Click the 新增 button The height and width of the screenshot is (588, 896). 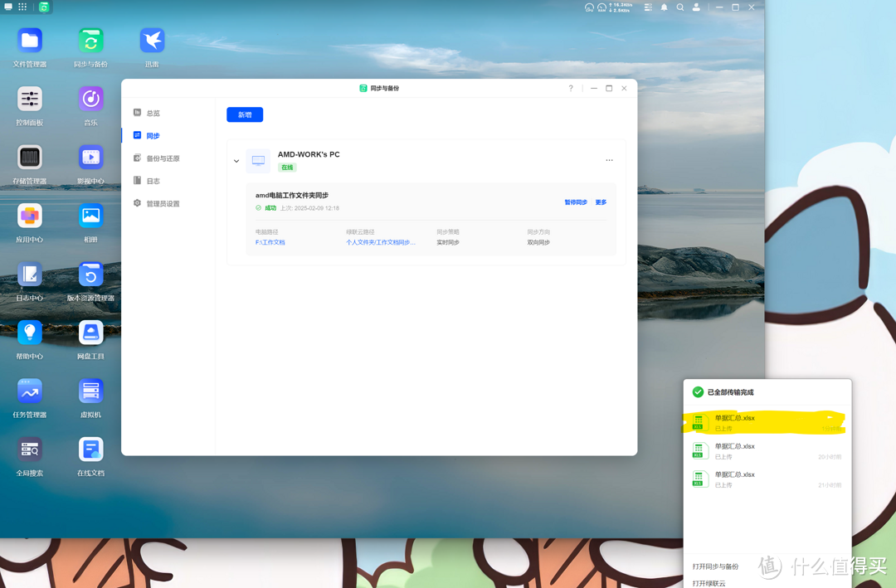[x=245, y=114]
